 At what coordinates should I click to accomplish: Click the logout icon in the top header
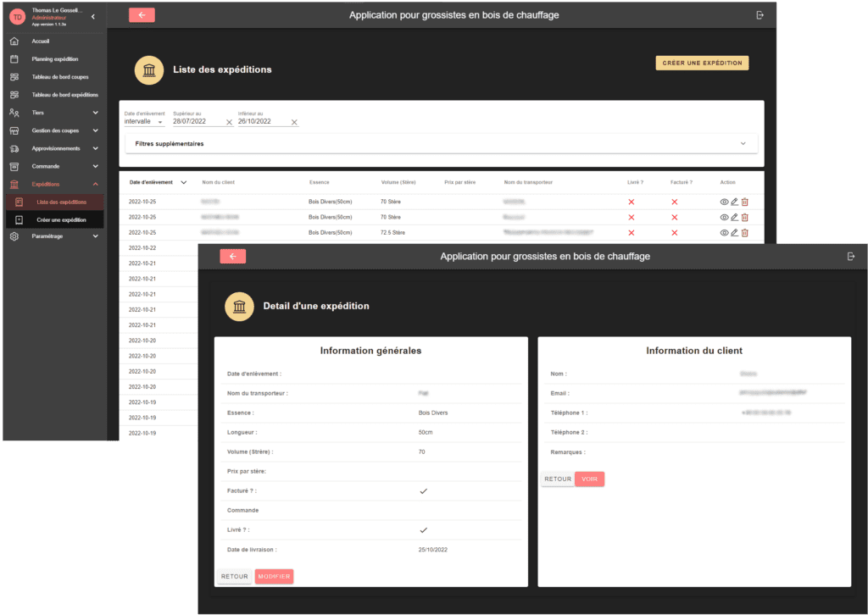(x=759, y=15)
